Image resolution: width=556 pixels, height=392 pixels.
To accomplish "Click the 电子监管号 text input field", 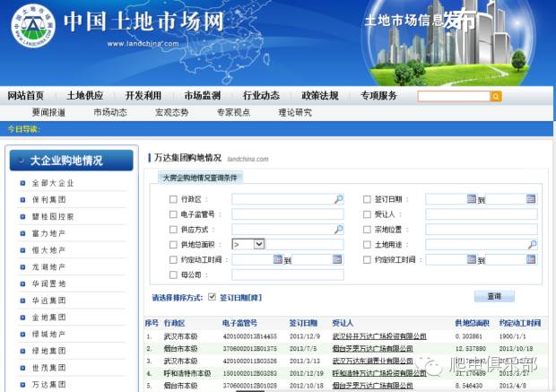I will coord(288,214).
